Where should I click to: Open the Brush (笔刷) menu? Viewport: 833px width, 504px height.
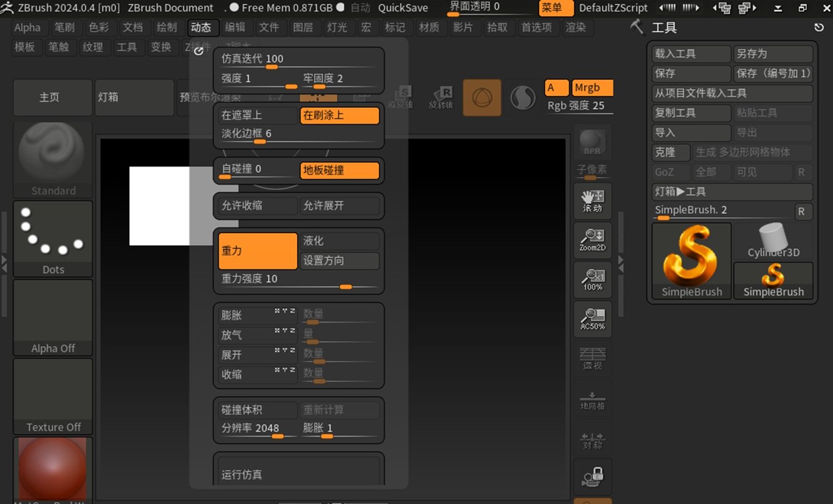pos(65,27)
